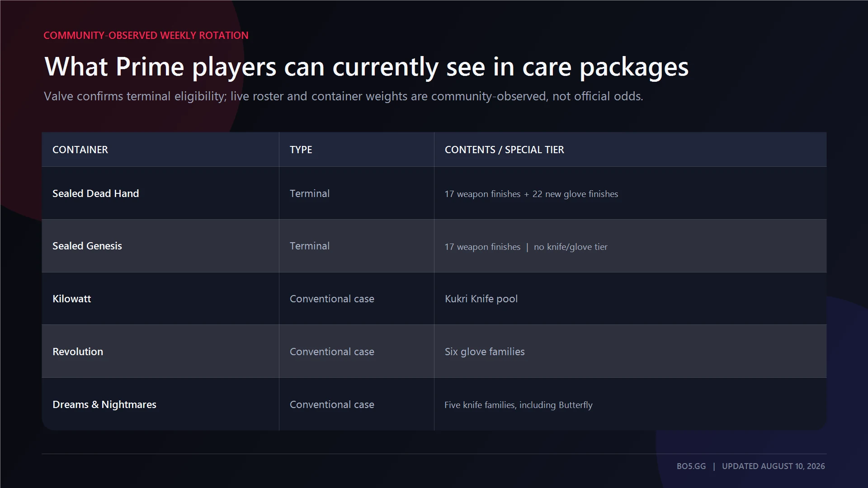
Task: Click 'Five knife families, including Butterfly'
Action: point(518,405)
